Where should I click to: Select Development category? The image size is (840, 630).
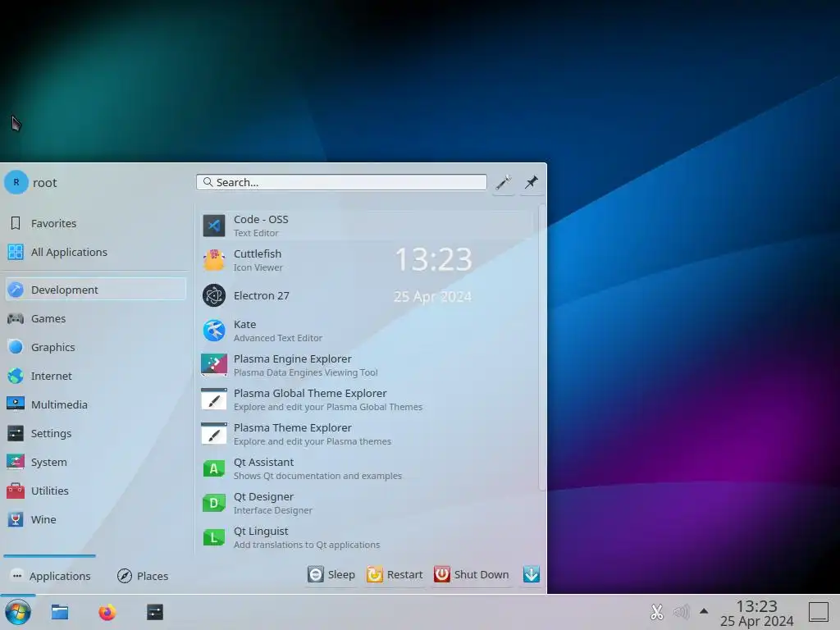[x=95, y=290]
